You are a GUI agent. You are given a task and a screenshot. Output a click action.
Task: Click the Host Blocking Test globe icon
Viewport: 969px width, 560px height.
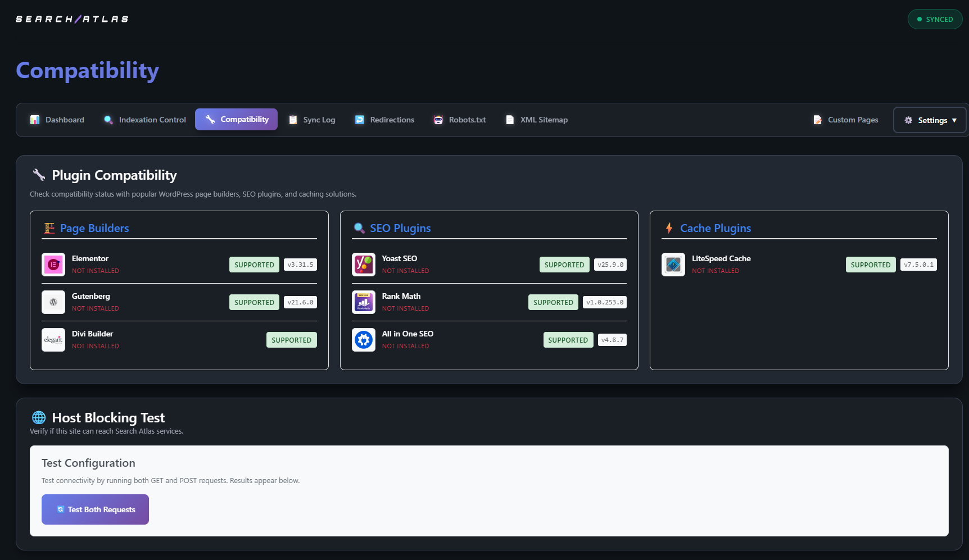coord(39,417)
